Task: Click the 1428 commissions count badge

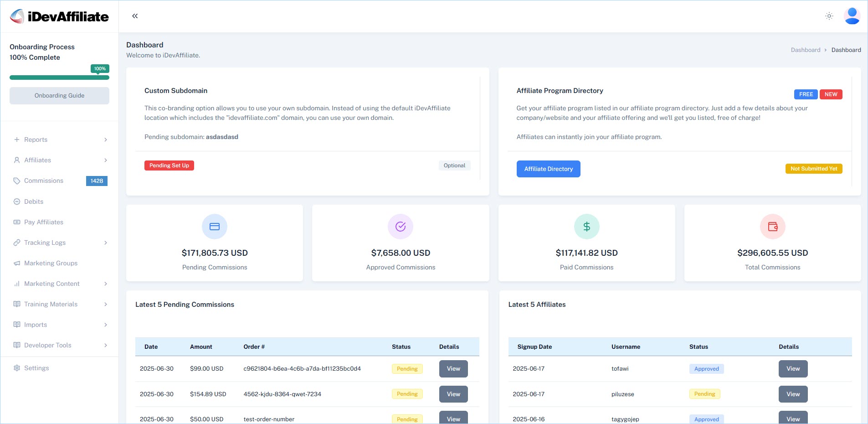Action: (97, 181)
